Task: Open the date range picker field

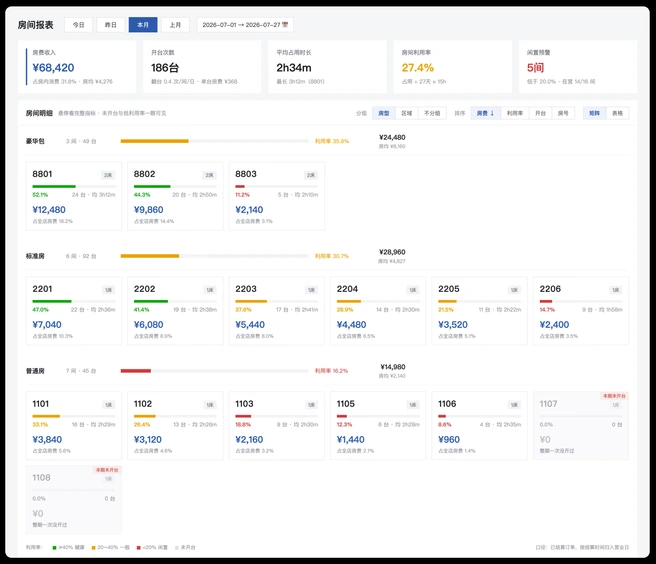Action: 245,25
